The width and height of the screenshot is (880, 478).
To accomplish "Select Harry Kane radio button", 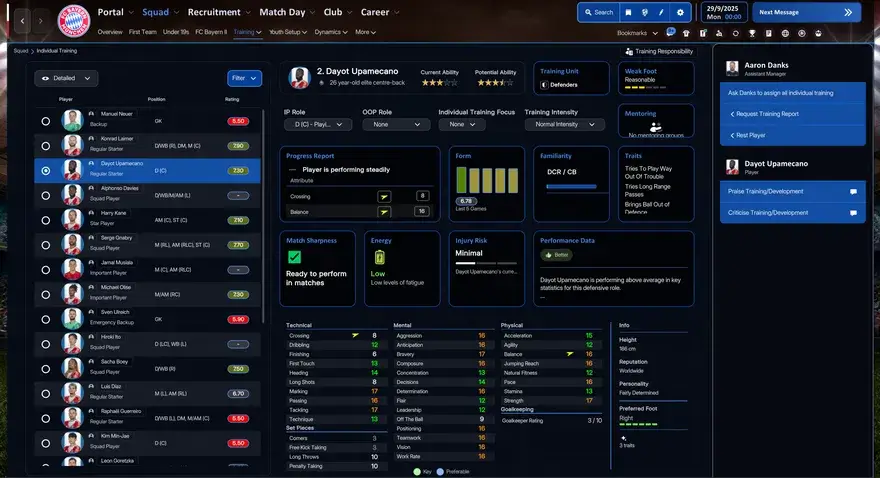I will pos(45,220).
